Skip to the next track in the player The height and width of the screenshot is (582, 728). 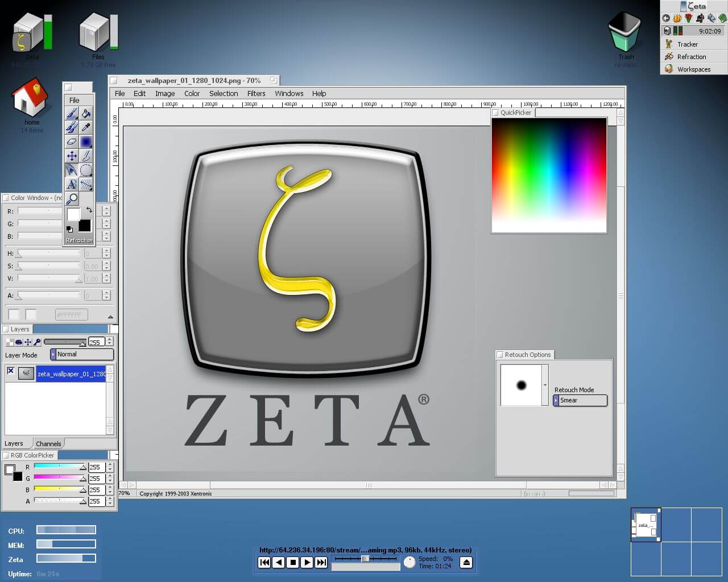tap(321, 562)
